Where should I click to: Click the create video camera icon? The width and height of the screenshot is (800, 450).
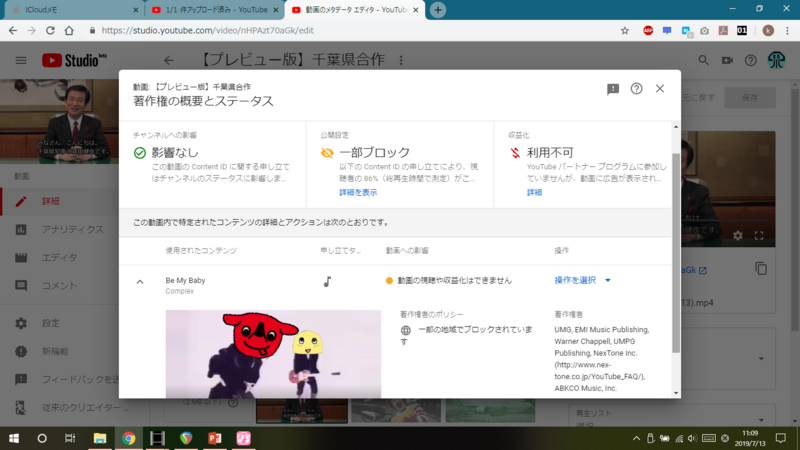[x=727, y=61]
